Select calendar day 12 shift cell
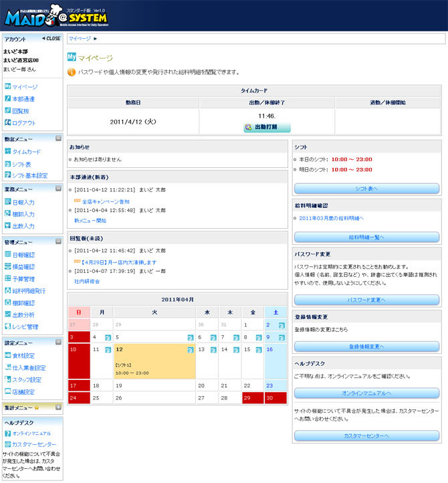 (x=154, y=361)
